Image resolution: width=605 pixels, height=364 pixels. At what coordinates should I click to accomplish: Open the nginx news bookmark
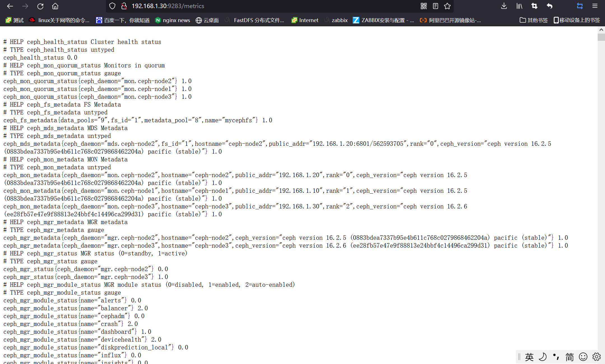(173, 20)
